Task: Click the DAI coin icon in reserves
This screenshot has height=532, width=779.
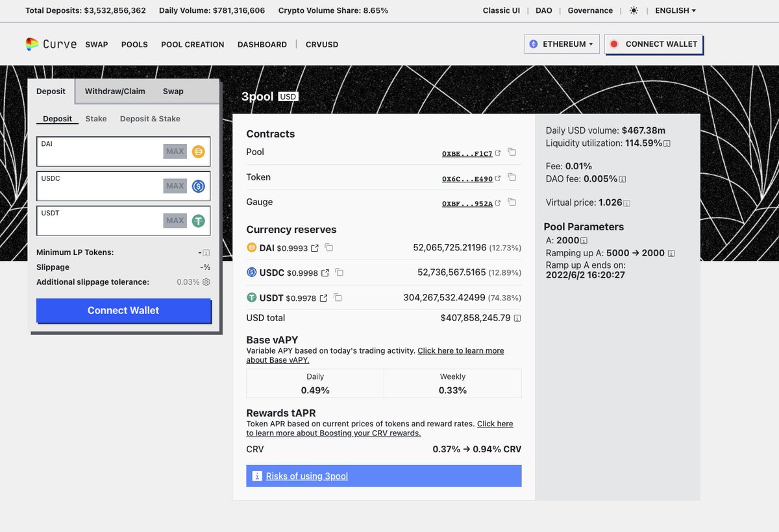Action: pyautogui.click(x=252, y=248)
